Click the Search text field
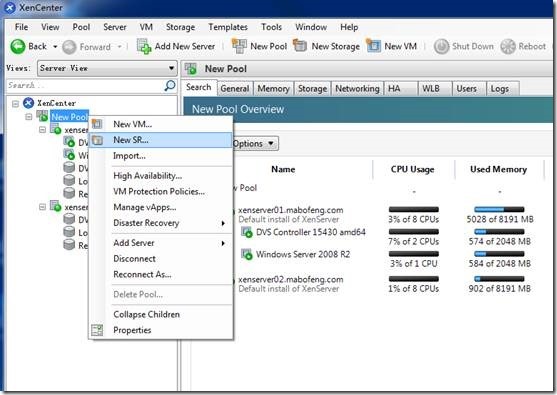 coord(85,86)
